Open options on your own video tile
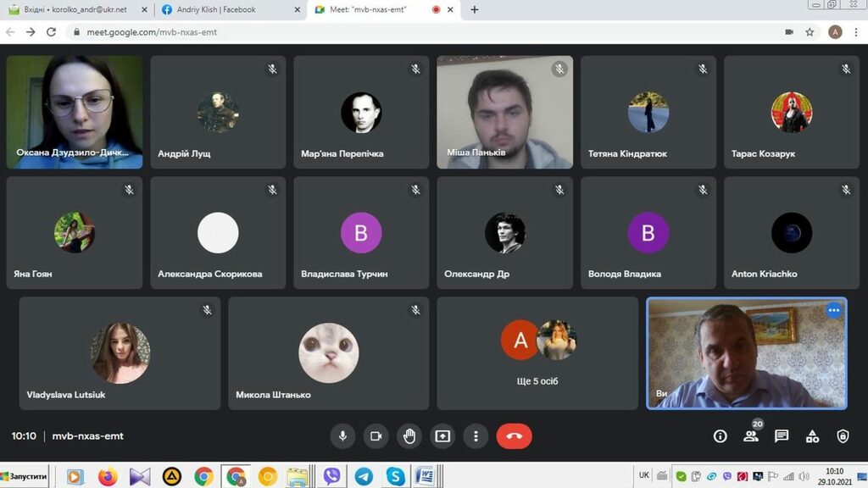 (833, 310)
